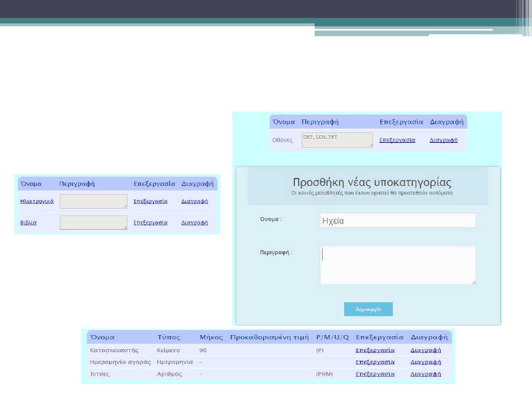
Task: Open the Βιβλία category link
Action: pos(28,223)
